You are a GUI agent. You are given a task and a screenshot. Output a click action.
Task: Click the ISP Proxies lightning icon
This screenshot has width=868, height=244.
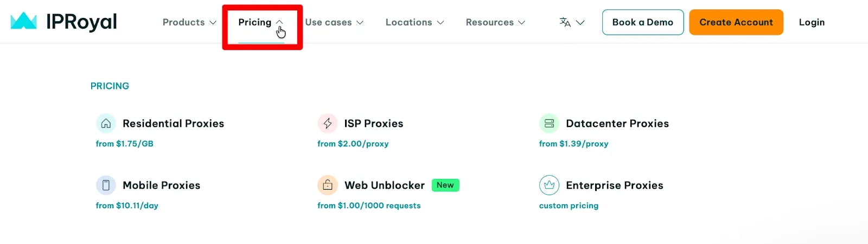[328, 124]
